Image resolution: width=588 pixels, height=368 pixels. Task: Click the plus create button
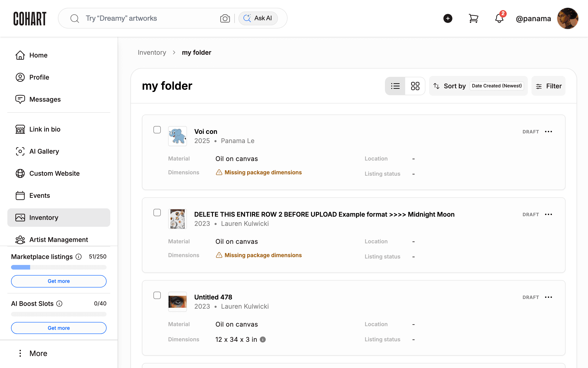[x=448, y=18]
